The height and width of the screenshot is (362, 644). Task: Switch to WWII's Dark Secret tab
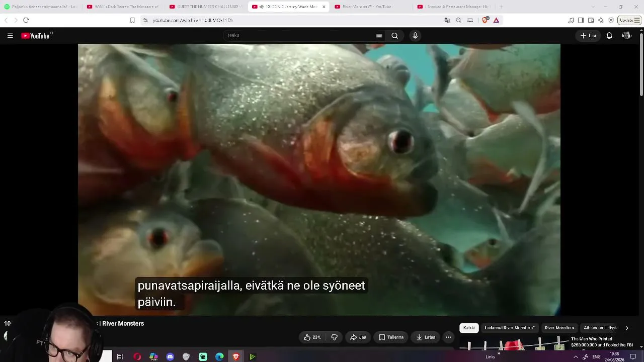[x=123, y=7]
